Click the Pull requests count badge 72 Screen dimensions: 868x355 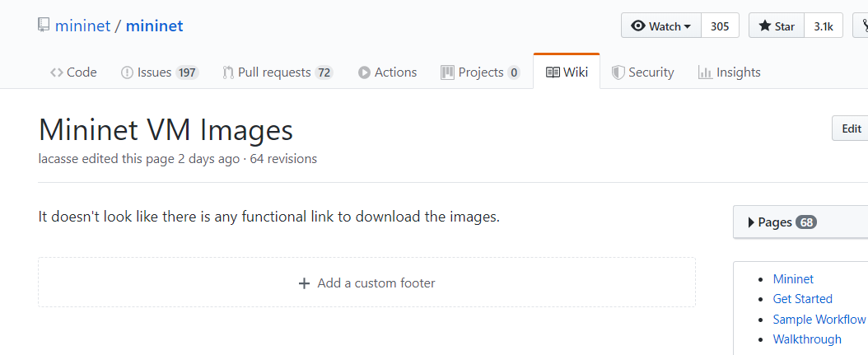(324, 72)
